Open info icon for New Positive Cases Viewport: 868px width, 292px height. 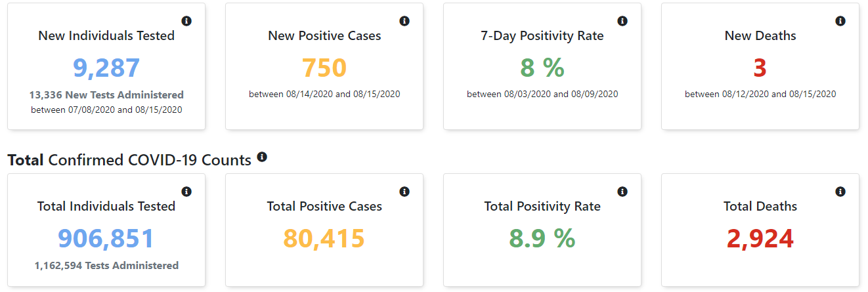[x=404, y=21]
